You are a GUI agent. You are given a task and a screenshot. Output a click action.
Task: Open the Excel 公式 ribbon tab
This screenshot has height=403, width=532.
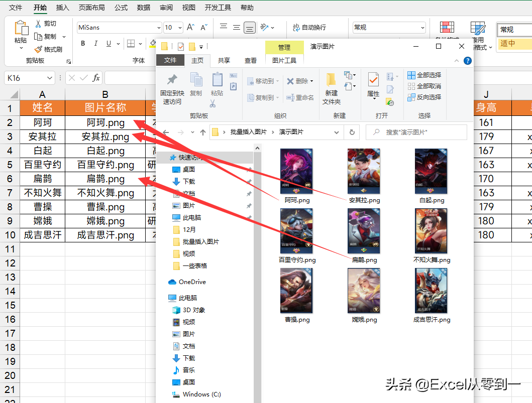pyautogui.click(x=121, y=8)
